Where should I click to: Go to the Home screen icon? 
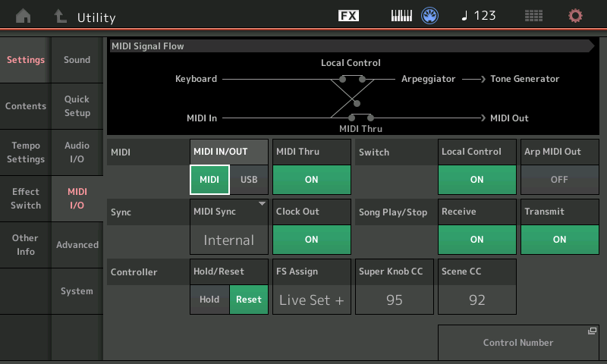tap(24, 16)
